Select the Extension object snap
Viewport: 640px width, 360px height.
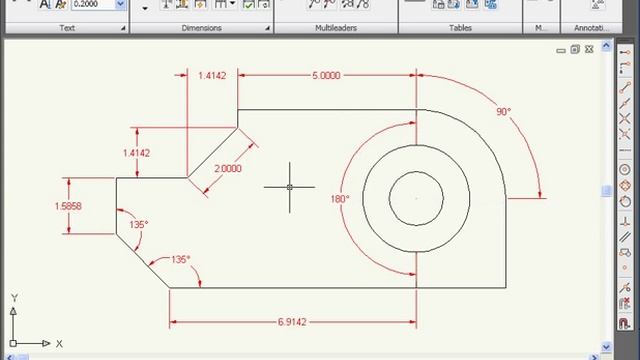[x=625, y=150]
